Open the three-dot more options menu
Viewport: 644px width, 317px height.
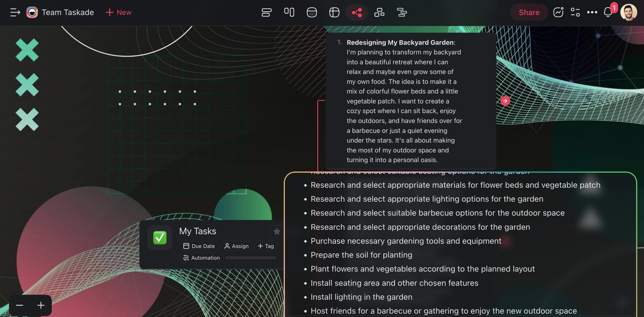pyautogui.click(x=592, y=12)
